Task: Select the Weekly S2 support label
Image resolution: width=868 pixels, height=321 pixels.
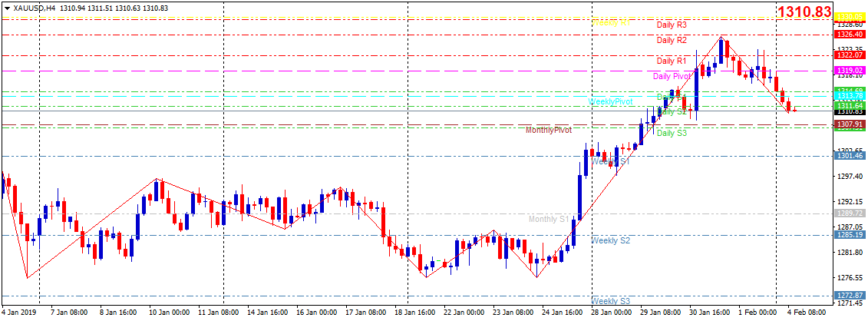Action: coord(611,240)
